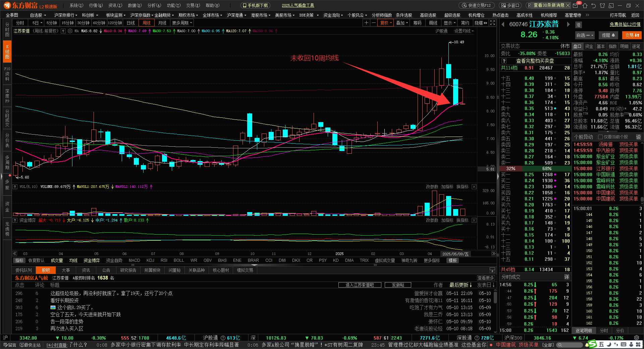Click the undo/back arrow icon in title bar
This screenshot has height=349, width=644.
click(594, 5)
